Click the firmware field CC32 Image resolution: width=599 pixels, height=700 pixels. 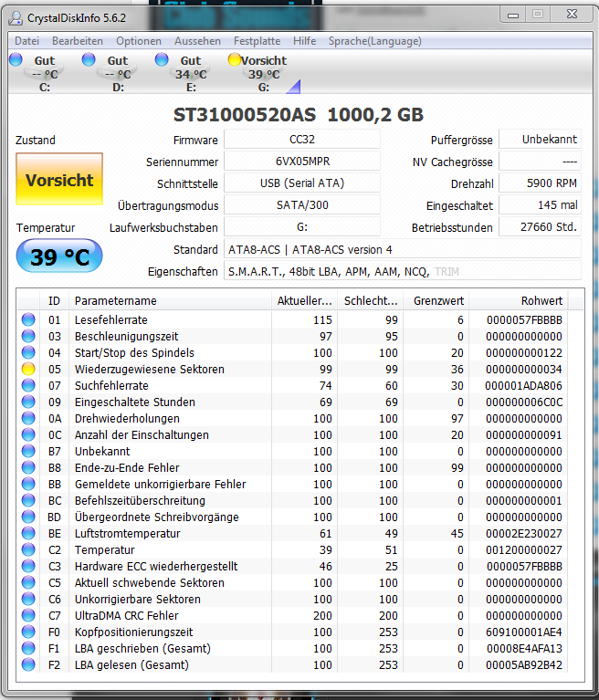point(302,140)
